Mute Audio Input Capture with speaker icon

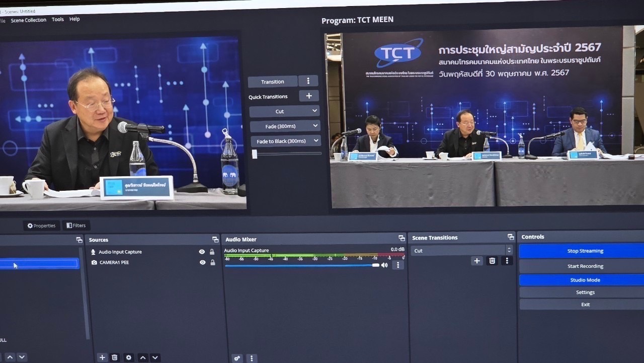click(x=384, y=265)
